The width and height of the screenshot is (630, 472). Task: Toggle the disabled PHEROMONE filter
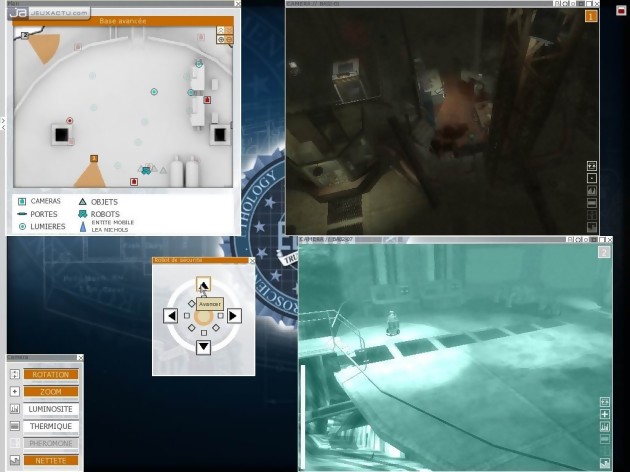[x=51, y=443]
